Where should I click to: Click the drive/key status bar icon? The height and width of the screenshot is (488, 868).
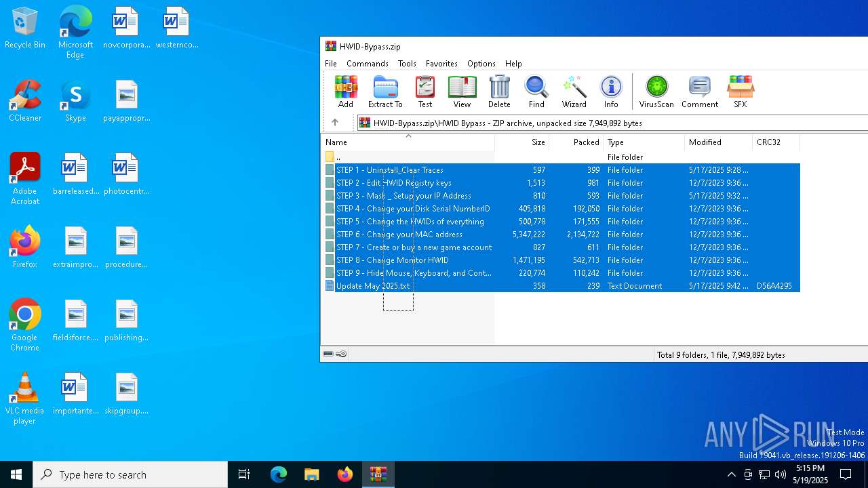point(335,354)
